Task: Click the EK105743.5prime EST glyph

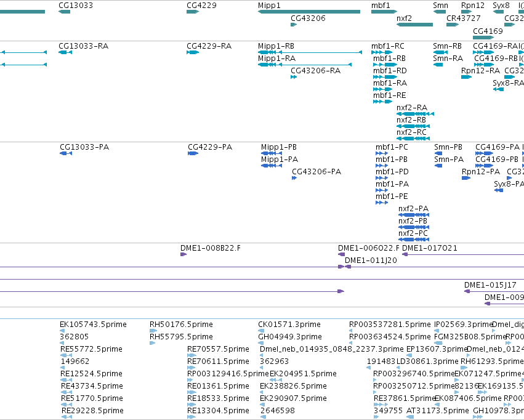Action: coord(62,331)
